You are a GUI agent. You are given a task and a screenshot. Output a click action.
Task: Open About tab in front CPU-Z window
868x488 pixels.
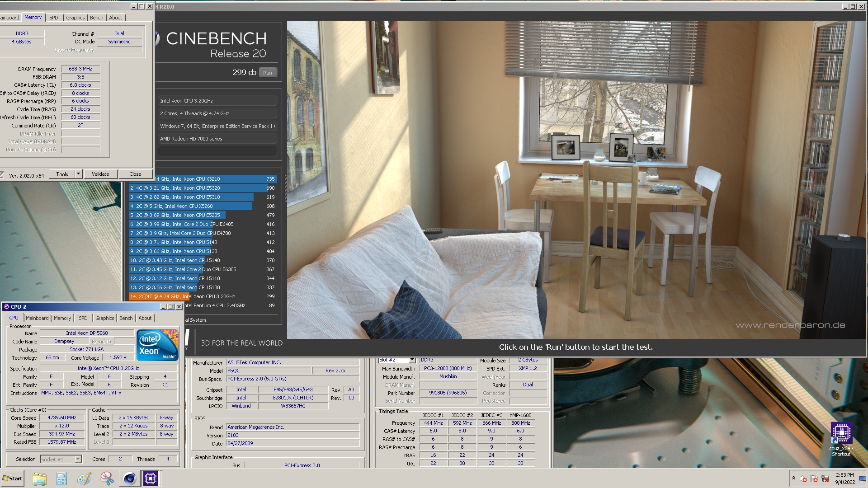[x=145, y=318]
